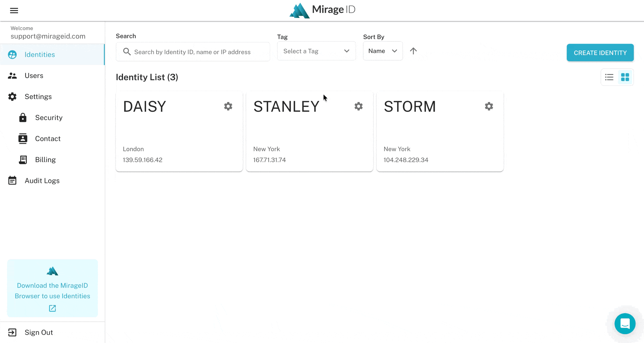
Task: Open the hamburger menu icon
Action: click(x=14, y=11)
